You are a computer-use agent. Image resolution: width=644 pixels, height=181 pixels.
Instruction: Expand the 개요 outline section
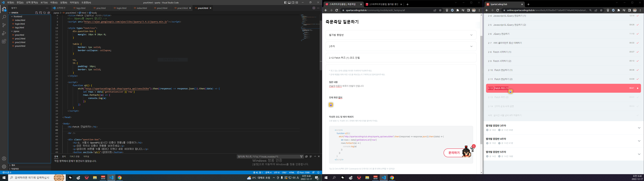pyautogui.click(x=30, y=165)
